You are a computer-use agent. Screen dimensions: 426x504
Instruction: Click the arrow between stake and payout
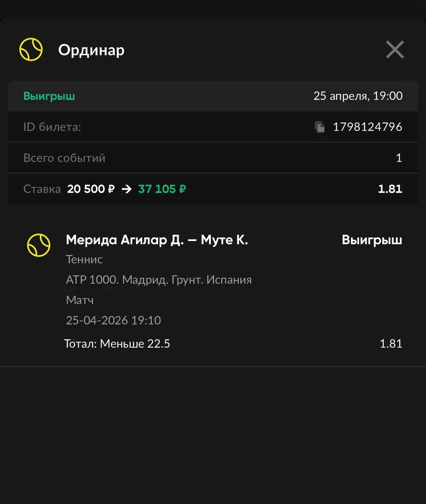[127, 189]
